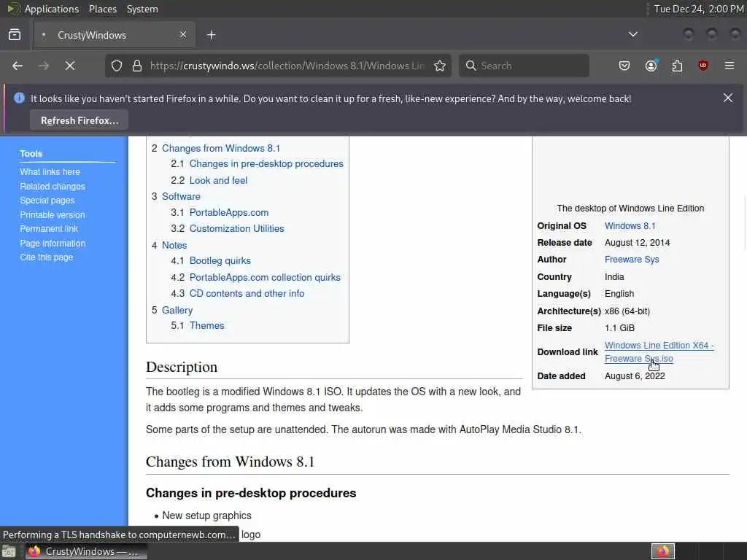The width and height of the screenshot is (747, 560).
Task: Click the info icon in notification bar
Action: click(x=19, y=98)
